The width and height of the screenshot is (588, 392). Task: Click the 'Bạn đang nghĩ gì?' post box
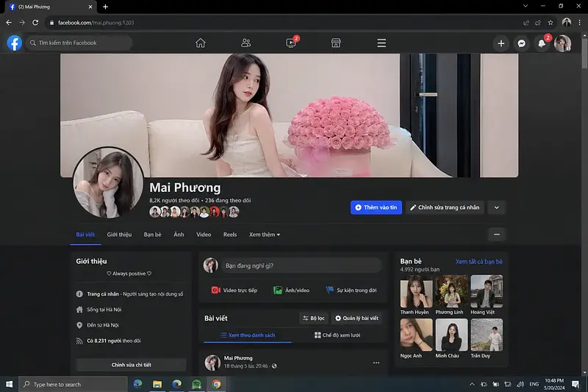pyautogui.click(x=301, y=266)
